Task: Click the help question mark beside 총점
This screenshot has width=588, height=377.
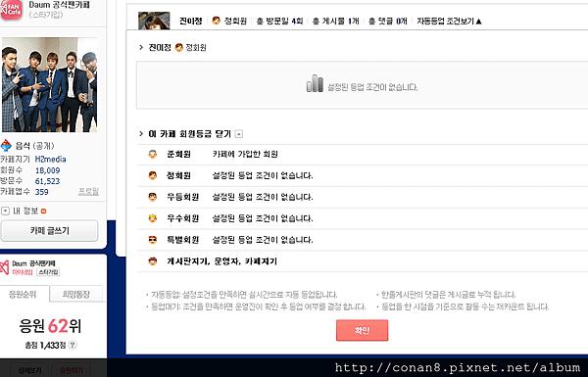Action: coord(73,345)
